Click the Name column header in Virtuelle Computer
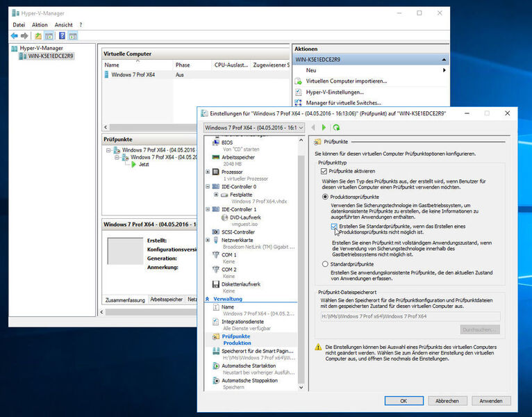This screenshot has width=532, height=417. point(138,65)
